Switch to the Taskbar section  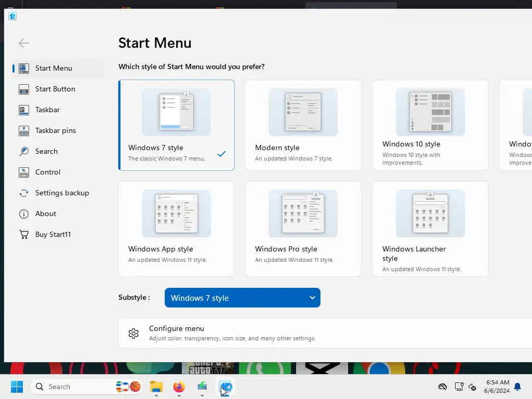click(x=58, y=110)
